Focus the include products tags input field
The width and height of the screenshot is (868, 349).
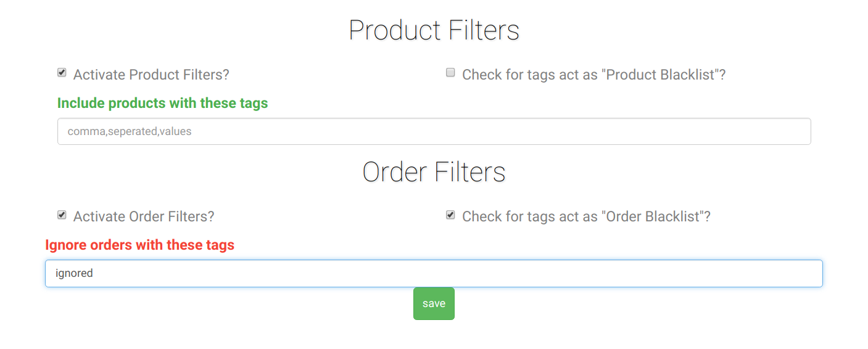coord(434,131)
